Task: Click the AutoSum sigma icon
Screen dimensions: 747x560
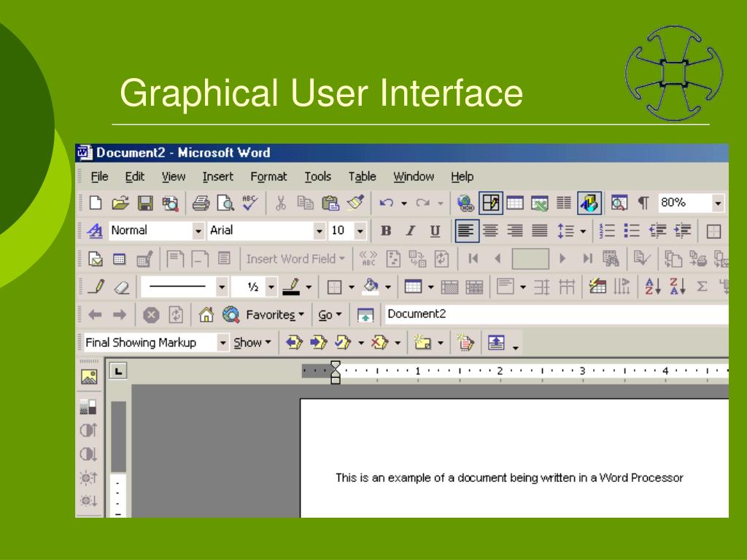Action: pyautogui.click(x=702, y=287)
